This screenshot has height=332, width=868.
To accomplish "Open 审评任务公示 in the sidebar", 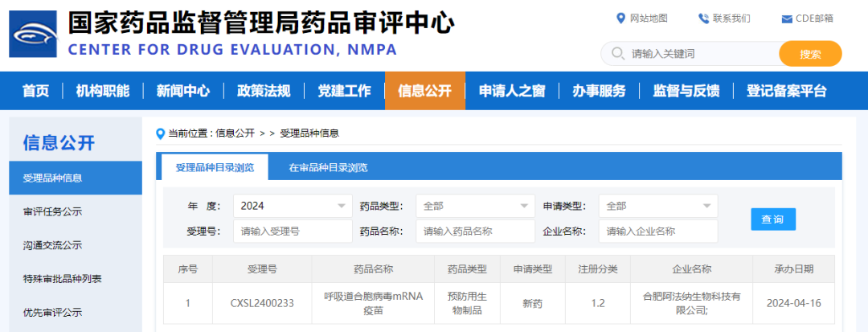I will click(x=52, y=211).
